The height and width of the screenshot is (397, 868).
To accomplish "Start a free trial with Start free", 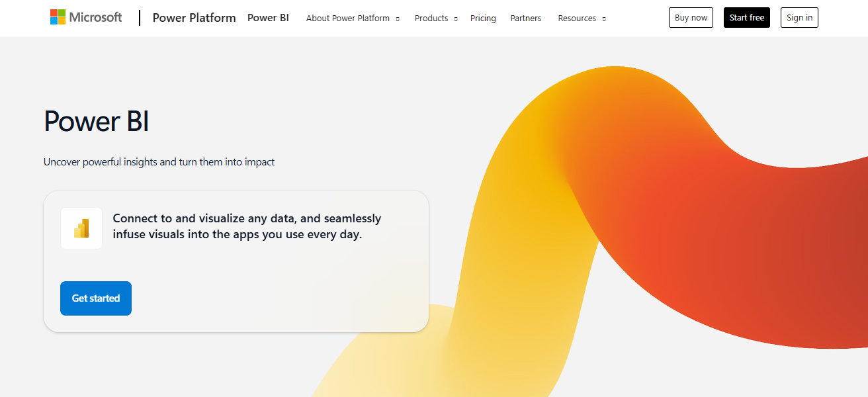I will pos(746,17).
